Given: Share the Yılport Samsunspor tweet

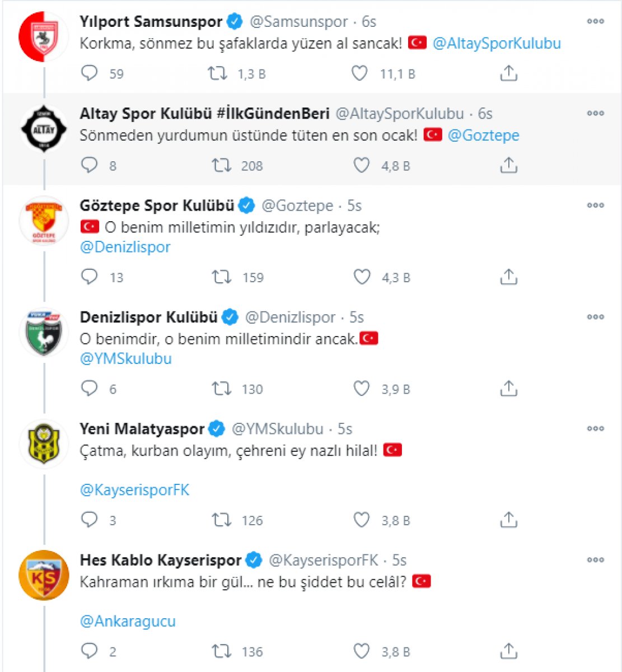Looking at the screenshot, I should pyautogui.click(x=508, y=73).
